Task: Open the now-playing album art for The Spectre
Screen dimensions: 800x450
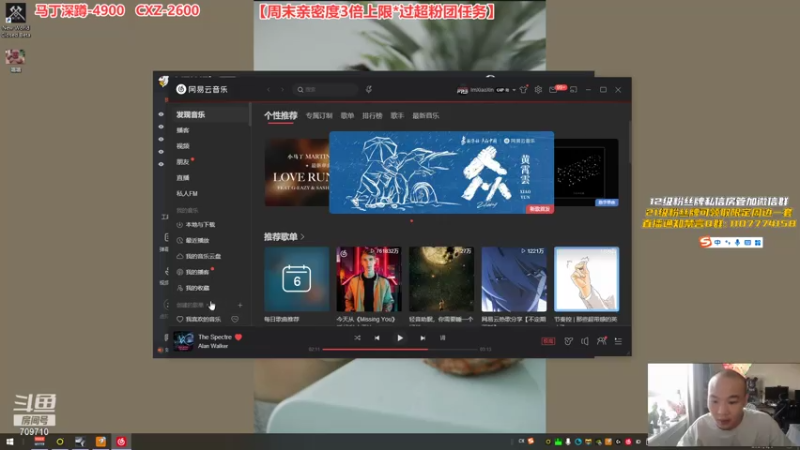Action: coord(183,341)
